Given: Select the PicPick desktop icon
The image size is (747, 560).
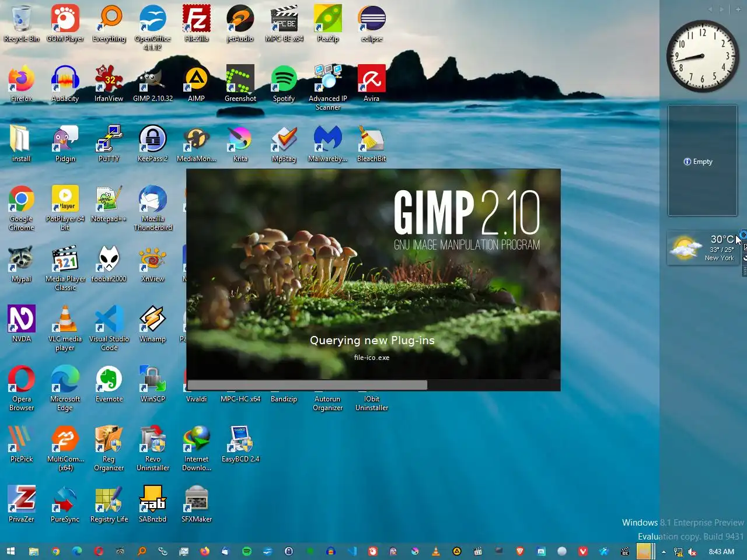Looking at the screenshot, I should (x=22, y=444).
